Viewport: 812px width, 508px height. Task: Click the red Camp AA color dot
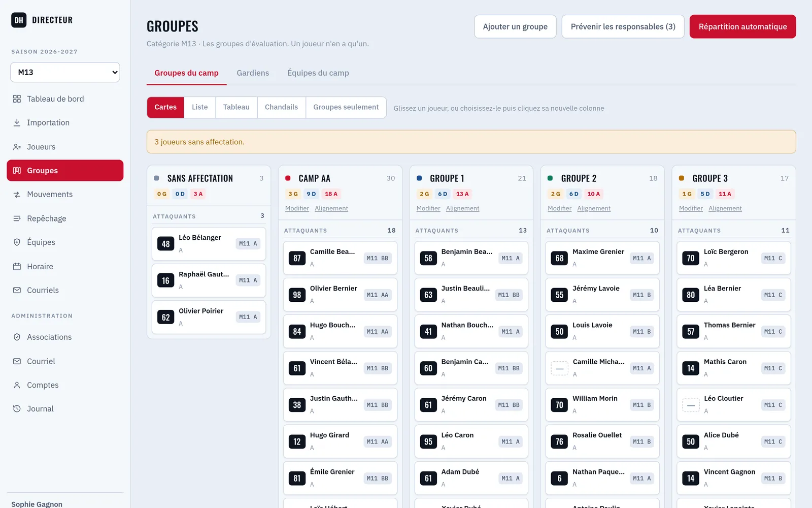[x=288, y=178]
